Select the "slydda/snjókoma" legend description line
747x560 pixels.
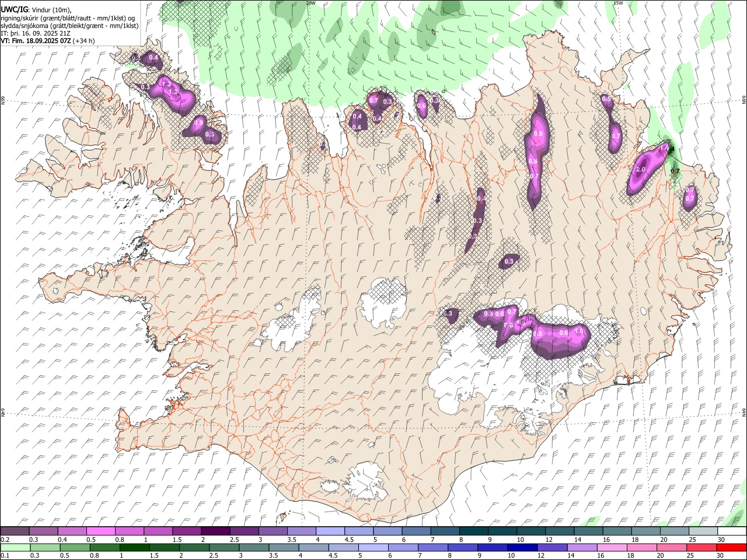[x=69, y=26]
